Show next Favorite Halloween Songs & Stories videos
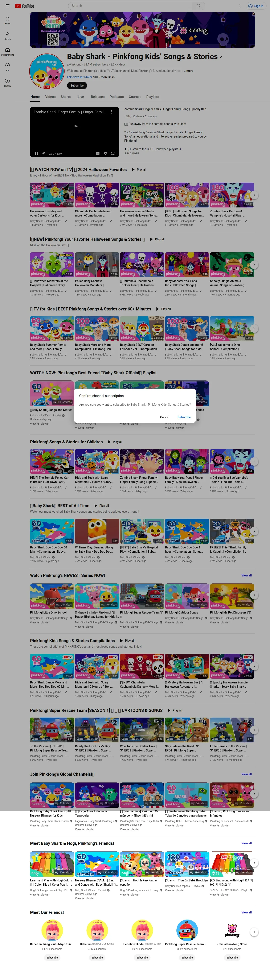This screenshot has width=270, height=980. coord(254,264)
